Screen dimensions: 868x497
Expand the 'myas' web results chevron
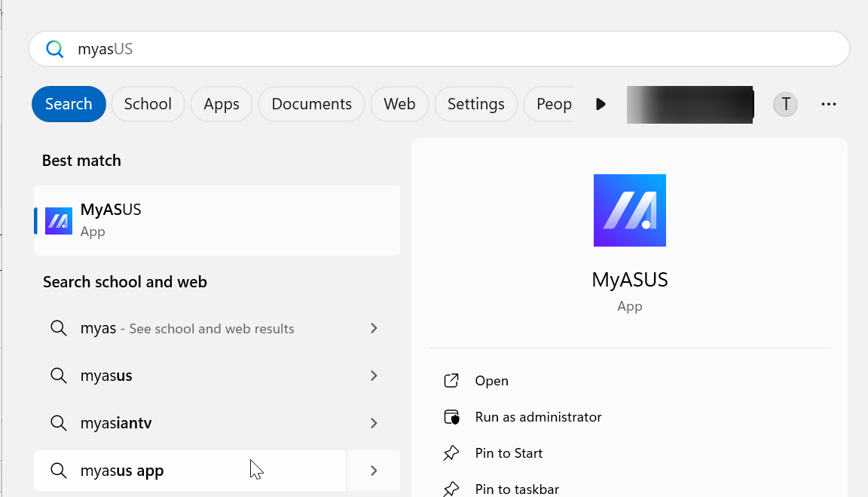374,328
